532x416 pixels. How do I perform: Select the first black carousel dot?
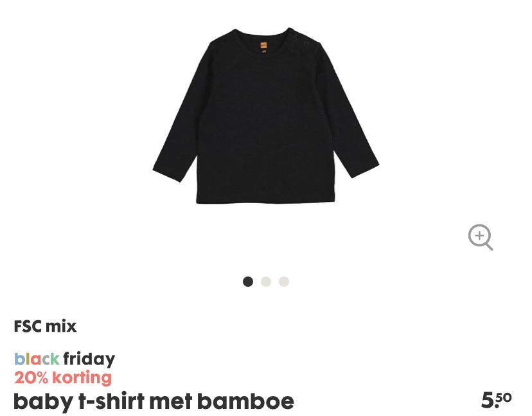tap(248, 282)
